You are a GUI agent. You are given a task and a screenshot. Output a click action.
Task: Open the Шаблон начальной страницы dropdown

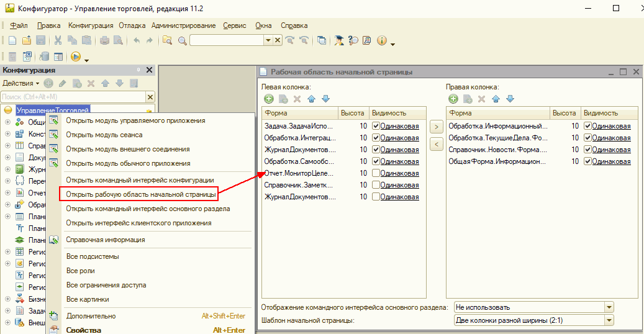click(609, 320)
